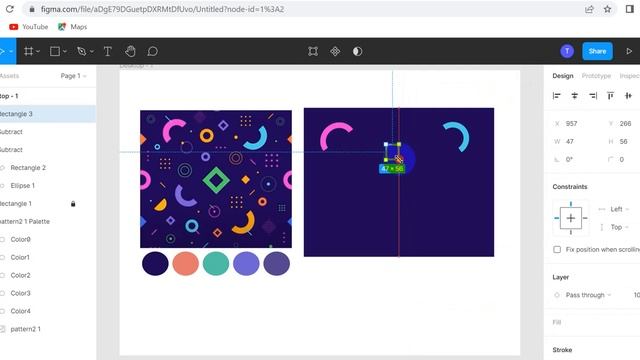Screen dimensions: 640x360
Task: Click the Align horizontal centers icon
Action: click(575, 96)
